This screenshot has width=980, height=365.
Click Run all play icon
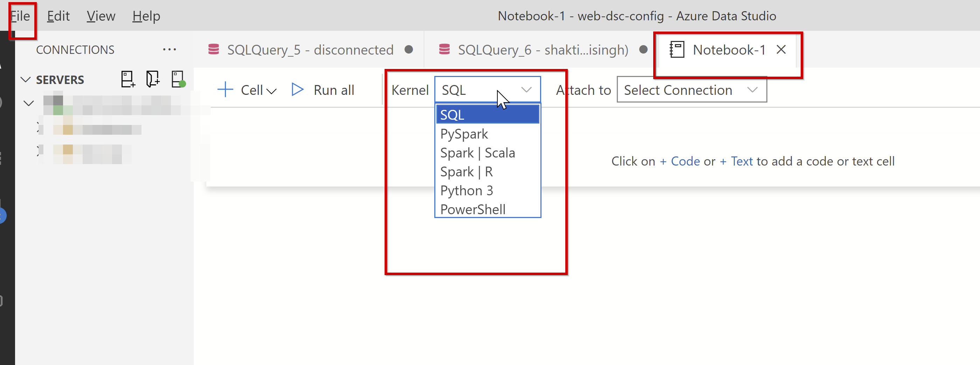(x=297, y=90)
